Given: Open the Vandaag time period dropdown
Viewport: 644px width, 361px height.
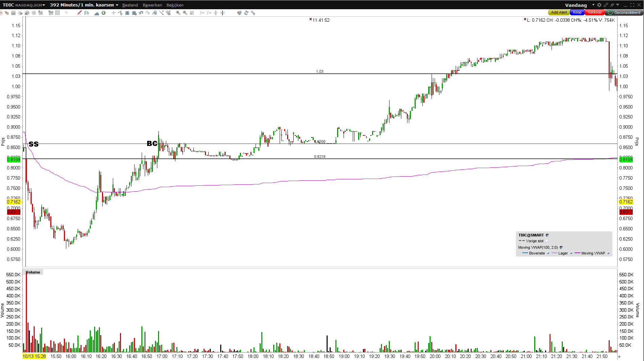Looking at the screenshot, I should point(593,5).
